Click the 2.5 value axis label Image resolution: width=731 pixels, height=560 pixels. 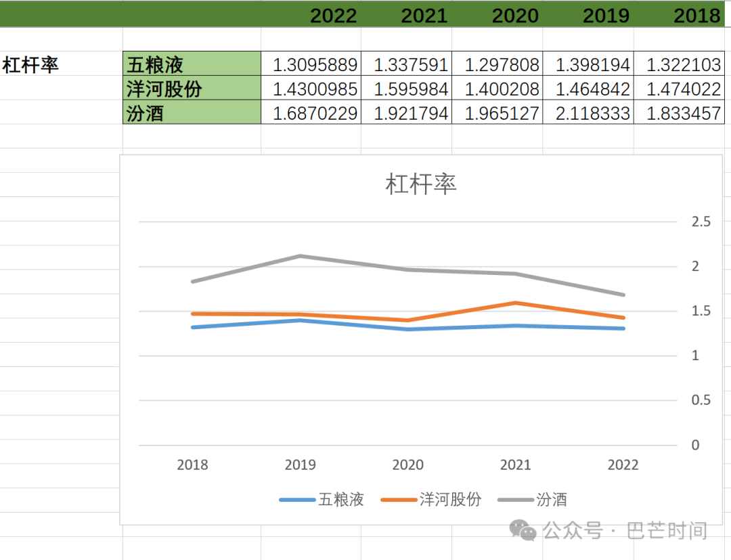(x=701, y=221)
